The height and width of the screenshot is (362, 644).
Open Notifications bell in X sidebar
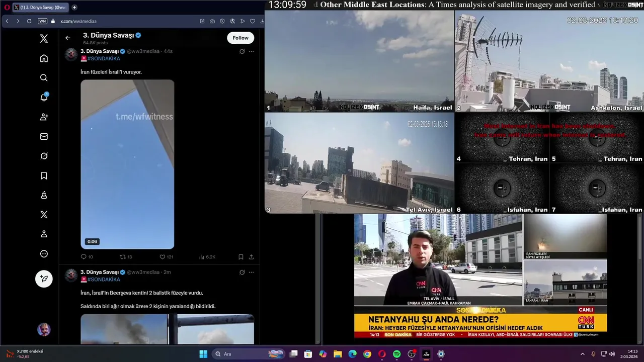(44, 98)
